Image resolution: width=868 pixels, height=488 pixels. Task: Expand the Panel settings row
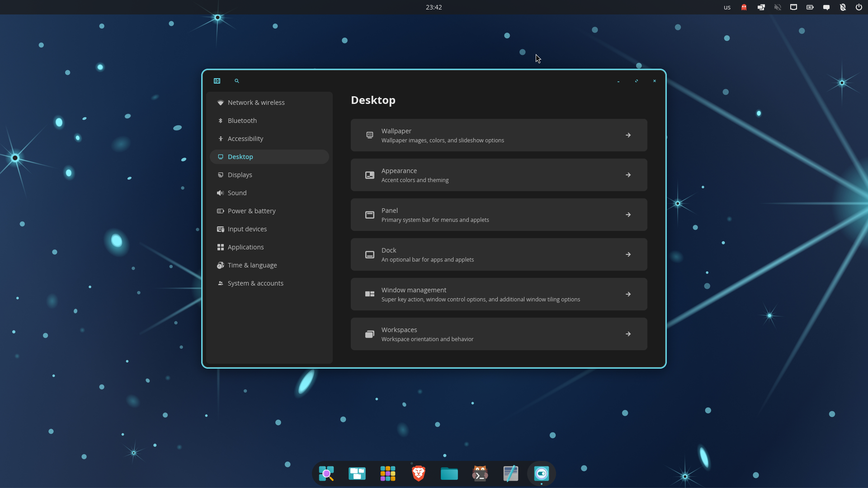pyautogui.click(x=499, y=215)
